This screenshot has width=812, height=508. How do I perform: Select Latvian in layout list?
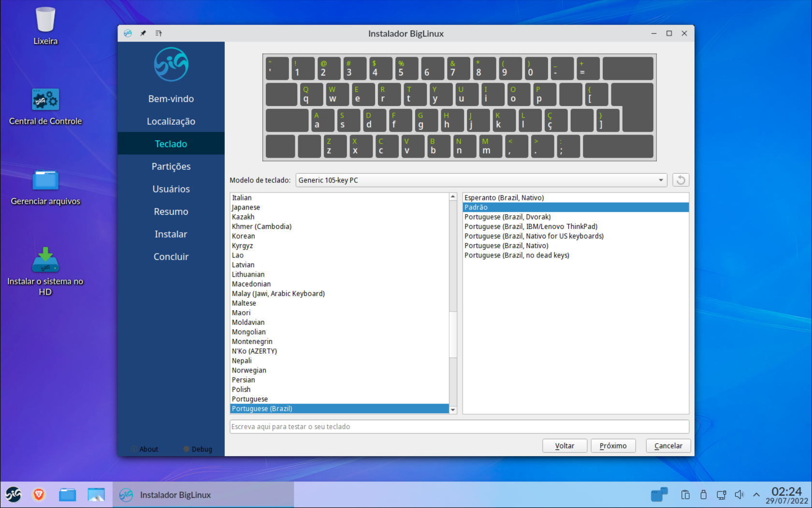coord(339,265)
